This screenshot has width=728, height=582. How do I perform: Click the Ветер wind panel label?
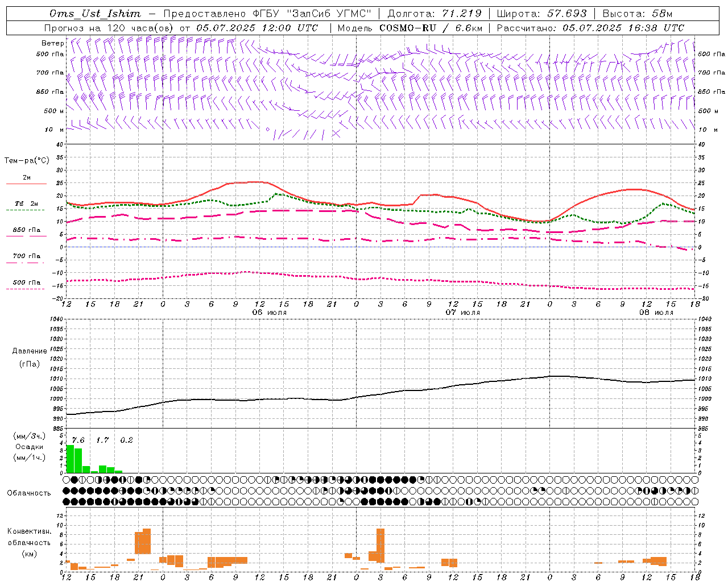[x=53, y=43]
